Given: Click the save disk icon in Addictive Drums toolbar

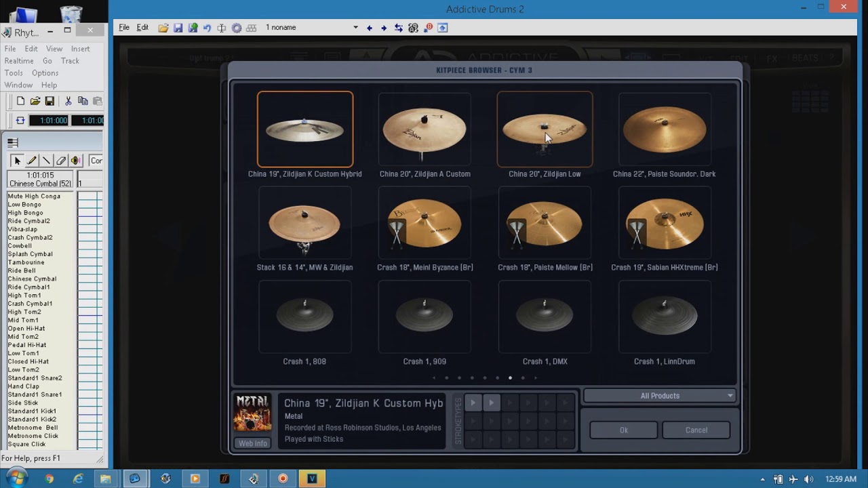Looking at the screenshot, I should click(x=178, y=28).
